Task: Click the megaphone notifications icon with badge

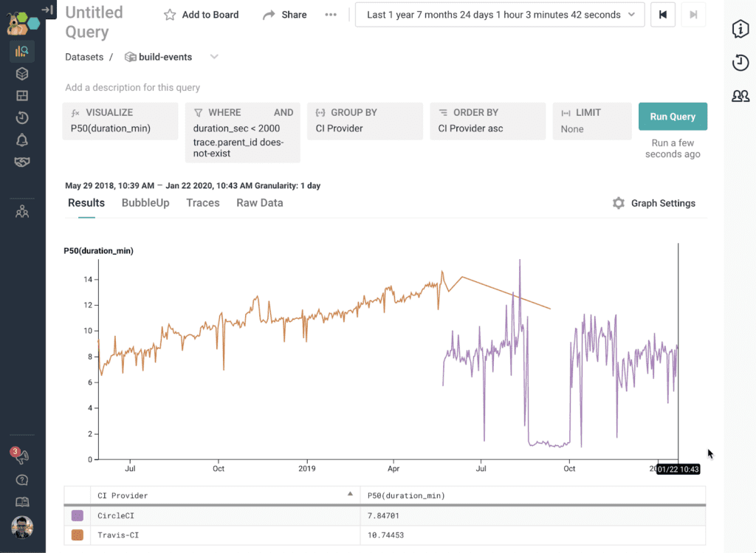Action: (22, 457)
